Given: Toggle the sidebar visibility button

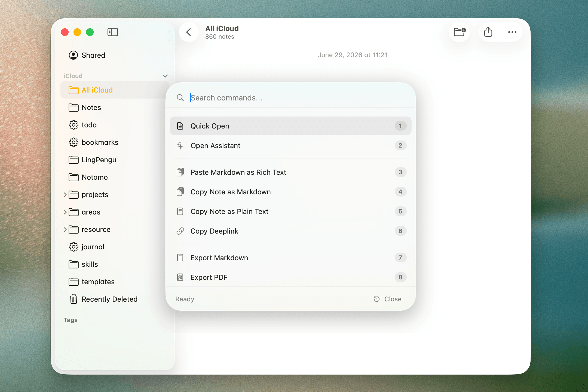Looking at the screenshot, I should tap(113, 32).
